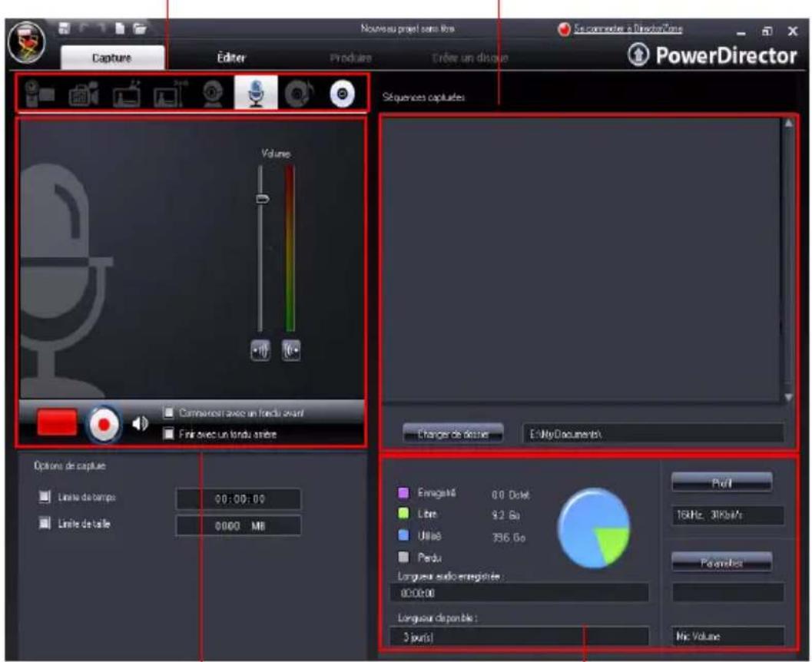The image size is (812, 662).
Task: Click the red stop rectangle button
Action: (57, 423)
